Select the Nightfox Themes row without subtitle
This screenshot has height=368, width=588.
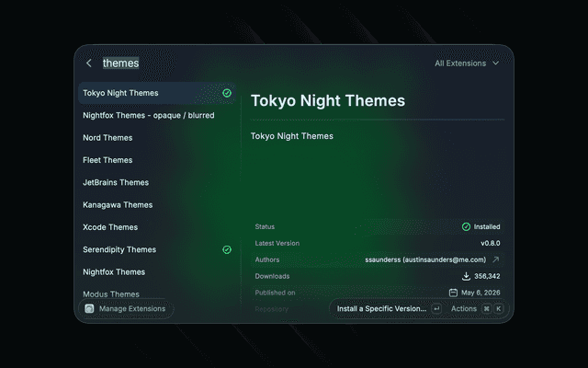(157, 272)
